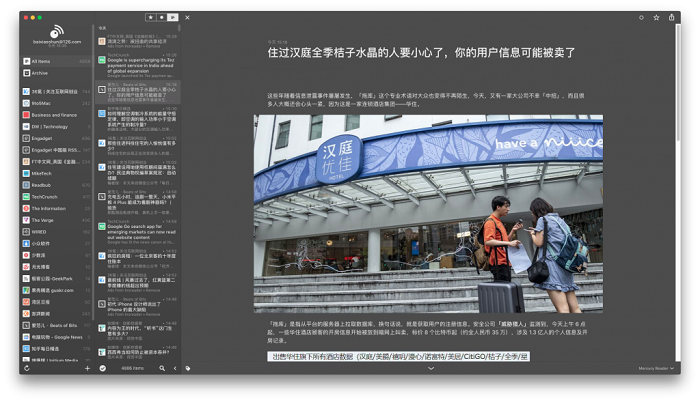
Task: Click the Readhub feed icon
Action: 26,185
